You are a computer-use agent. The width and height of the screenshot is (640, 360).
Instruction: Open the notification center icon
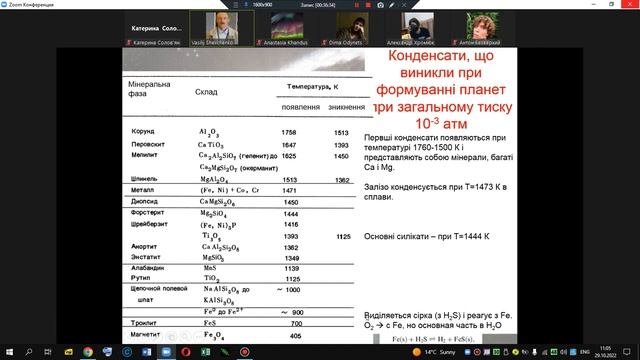click(627, 352)
